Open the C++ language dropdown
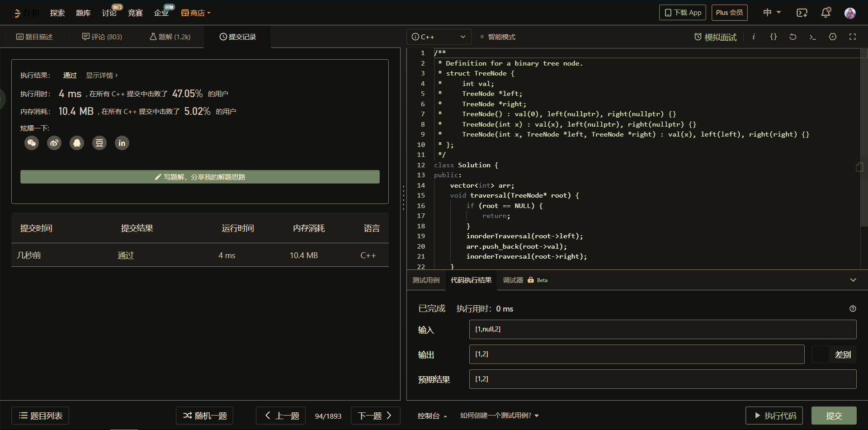Image resolution: width=868 pixels, height=430 pixels. tap(439, 37)
